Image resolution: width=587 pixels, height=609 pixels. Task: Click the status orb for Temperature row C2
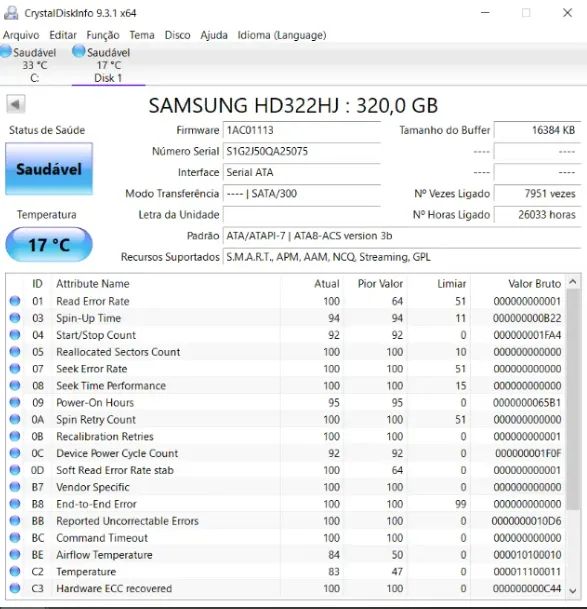pos(15,571)
